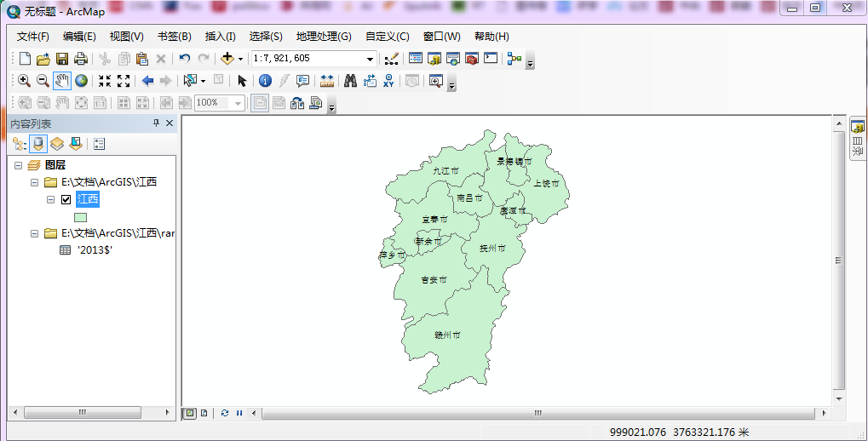Viewport: 868px width, 441px height.
Task: Click the 江西 layer green symbol swatch
Action: click(80, 217)
